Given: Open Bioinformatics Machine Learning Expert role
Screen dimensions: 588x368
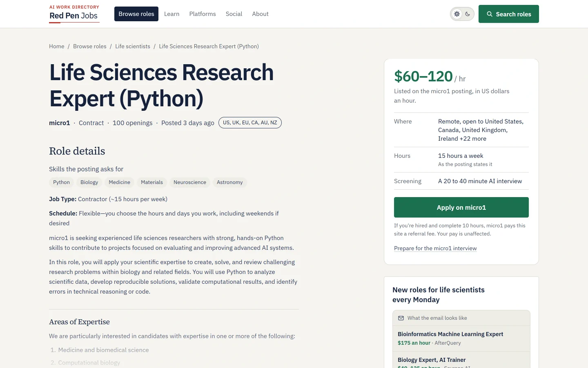Looking at the screenshot, I should click(450, 334).
